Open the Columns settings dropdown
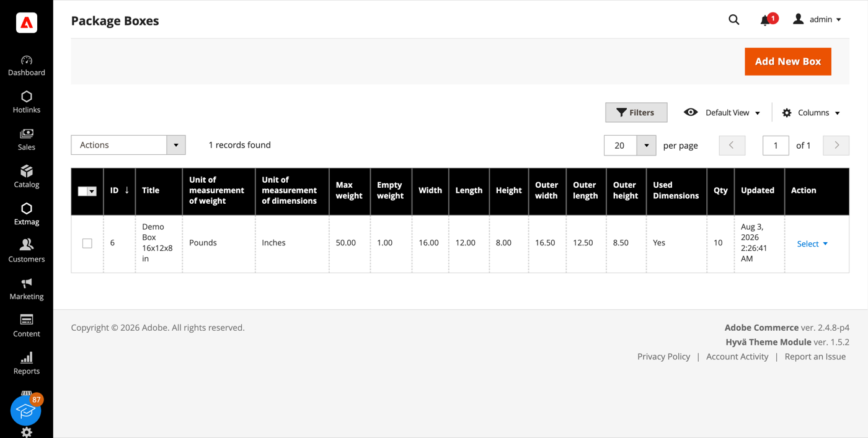Viewport: 868px width, 438px height. click(x=811, y=113)
